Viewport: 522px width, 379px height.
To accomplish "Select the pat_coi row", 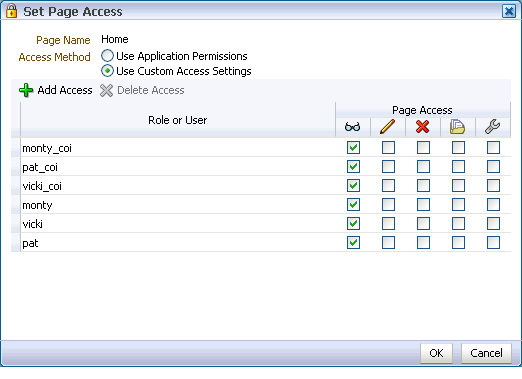I will (261, 167).
